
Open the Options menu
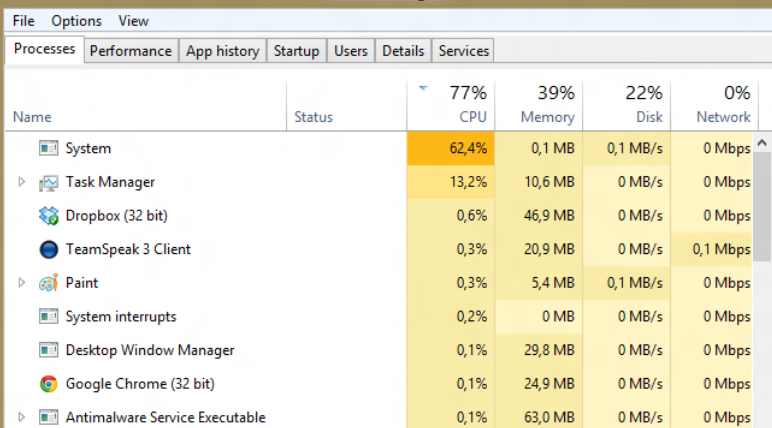click(x=76, y=21)
